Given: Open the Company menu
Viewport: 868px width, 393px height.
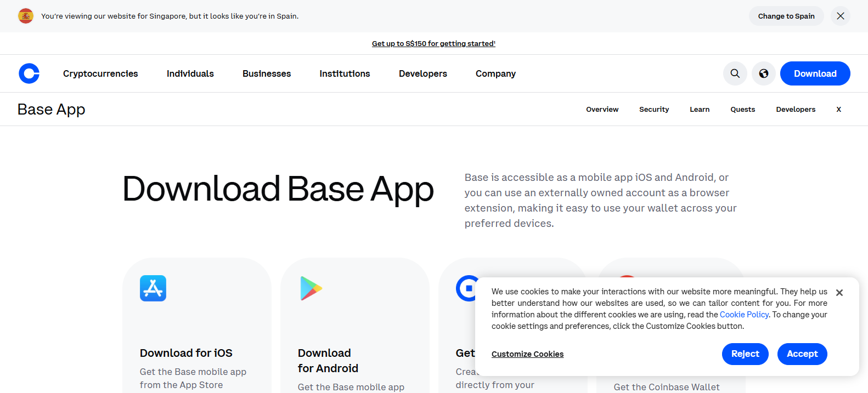Looking at the screenshot, I should [495, 73].
